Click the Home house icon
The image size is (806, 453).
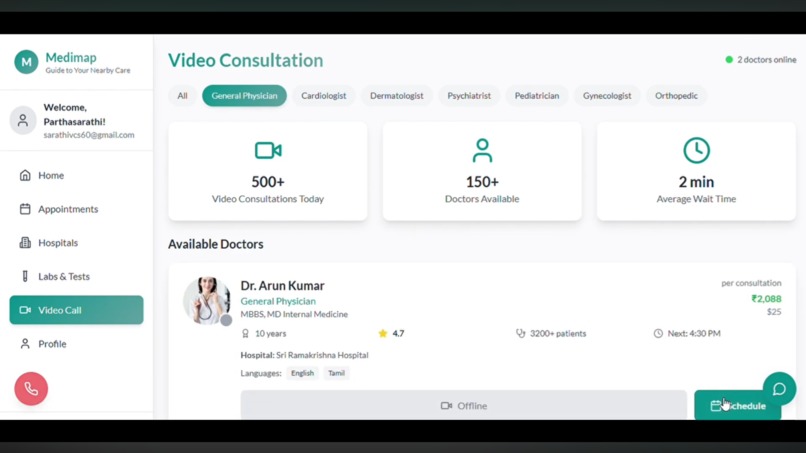click(x=25, y=175)
